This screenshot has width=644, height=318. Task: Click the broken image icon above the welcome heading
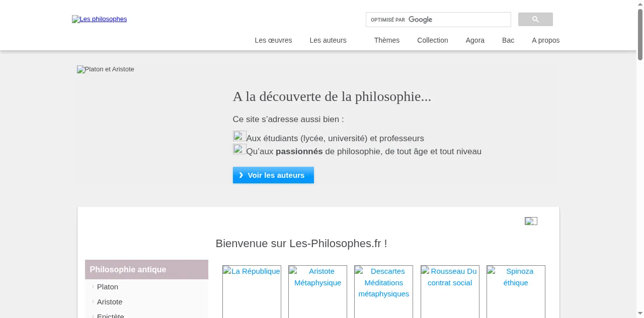tap(531, 221)
